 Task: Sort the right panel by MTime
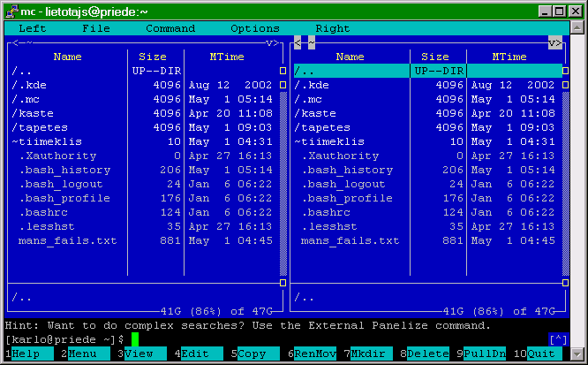509,57
